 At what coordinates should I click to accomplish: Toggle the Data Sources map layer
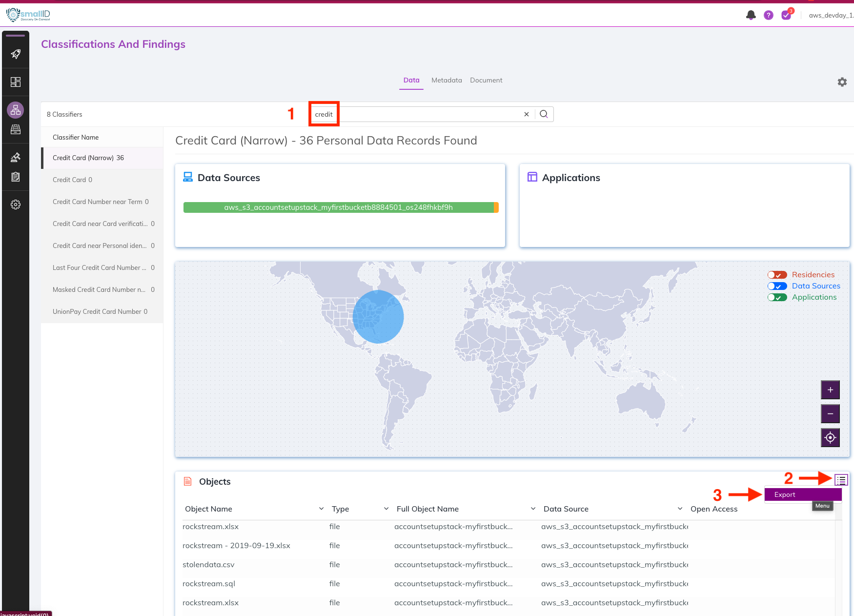click(x=777, y=286)
